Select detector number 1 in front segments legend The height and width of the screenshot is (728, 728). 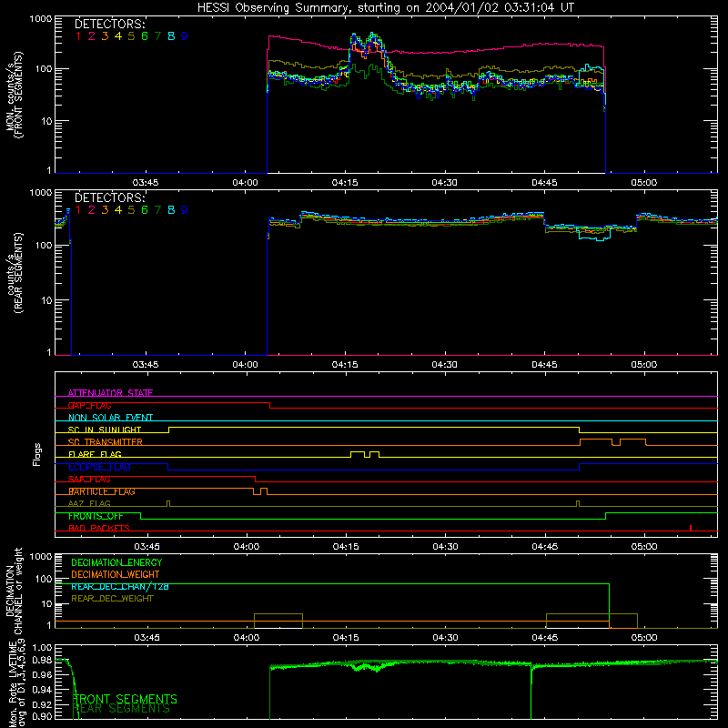pyautogui.click(x=78, y=36)
